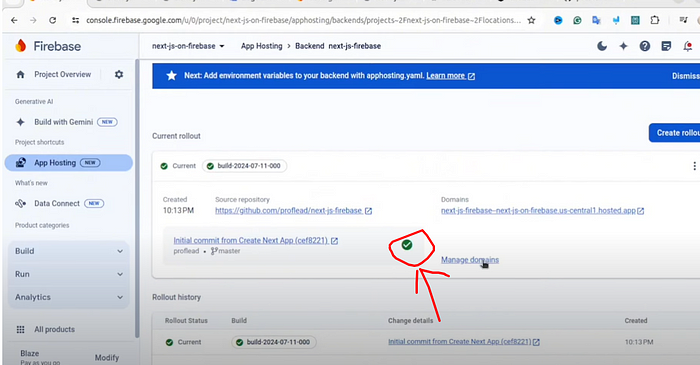
Task: Expand the Run category
Action: (x=69, y=274)
